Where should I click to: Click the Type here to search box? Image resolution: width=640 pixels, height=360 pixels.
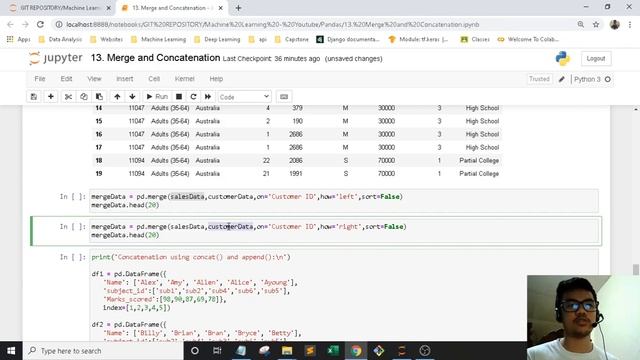point(103,351)
